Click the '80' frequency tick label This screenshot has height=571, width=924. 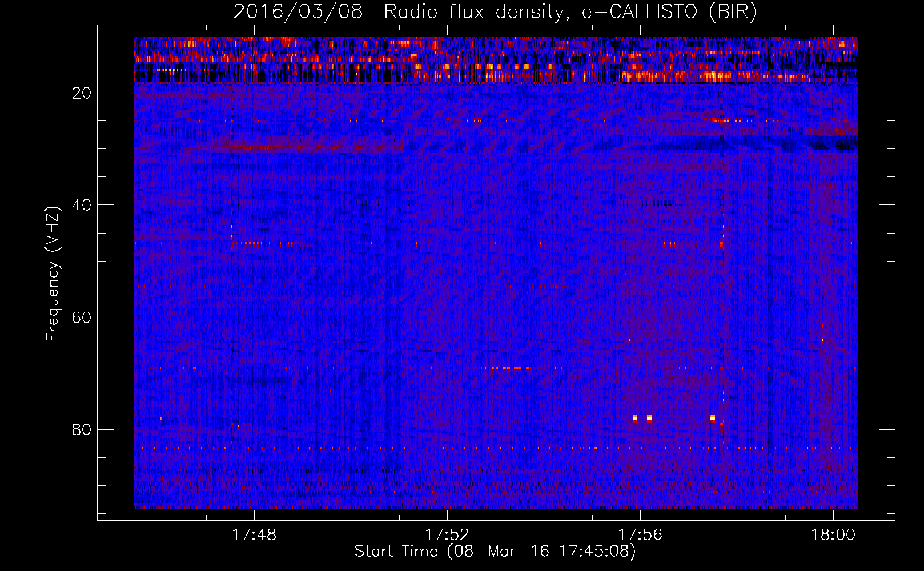click(82, 429)
